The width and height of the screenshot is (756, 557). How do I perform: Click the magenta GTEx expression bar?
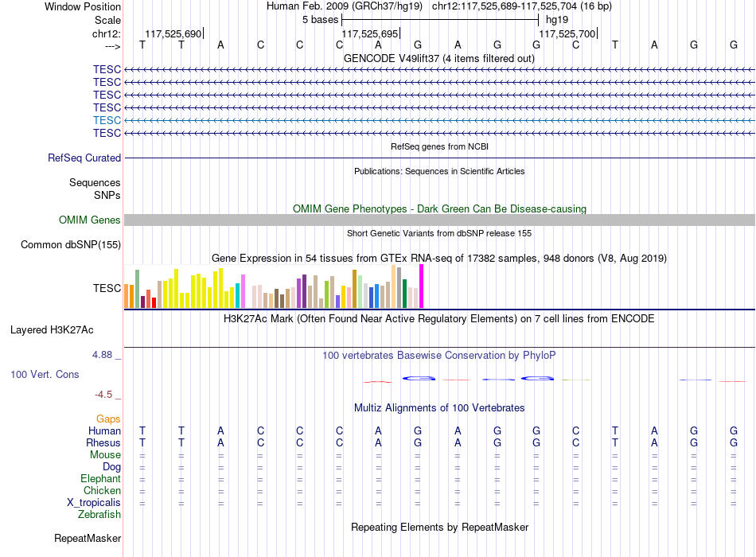click(x=422, y=286)
